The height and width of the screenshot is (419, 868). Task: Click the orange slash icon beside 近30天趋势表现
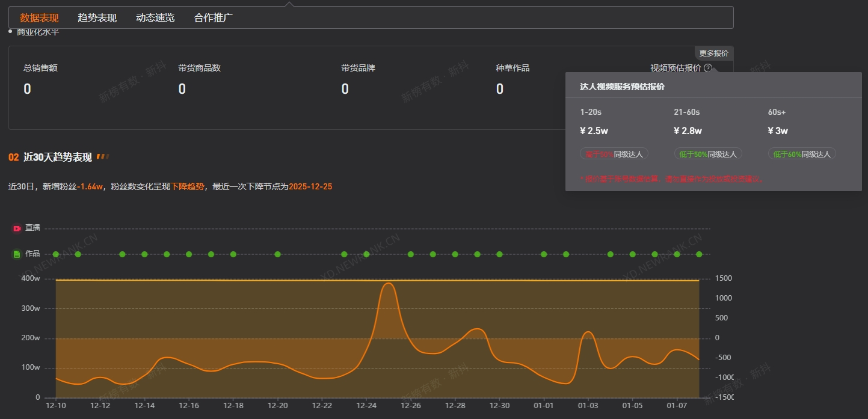[x=103, y=157]
